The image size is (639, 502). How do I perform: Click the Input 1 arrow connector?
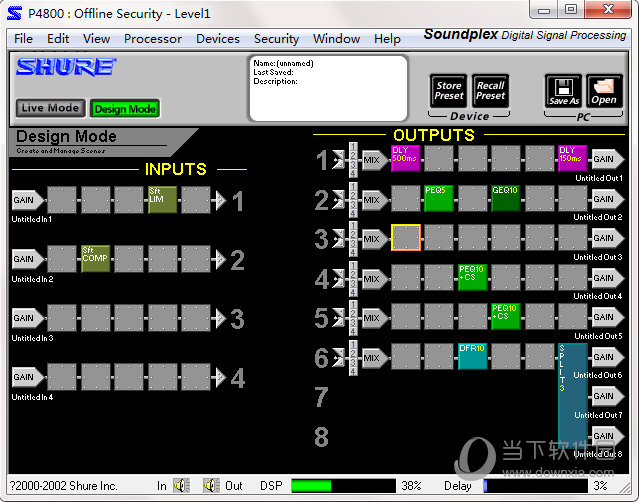coord(220,200)
